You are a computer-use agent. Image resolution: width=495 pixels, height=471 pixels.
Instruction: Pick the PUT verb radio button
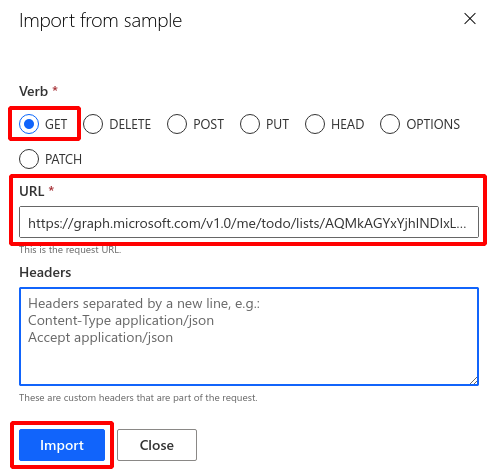[250, 124]
